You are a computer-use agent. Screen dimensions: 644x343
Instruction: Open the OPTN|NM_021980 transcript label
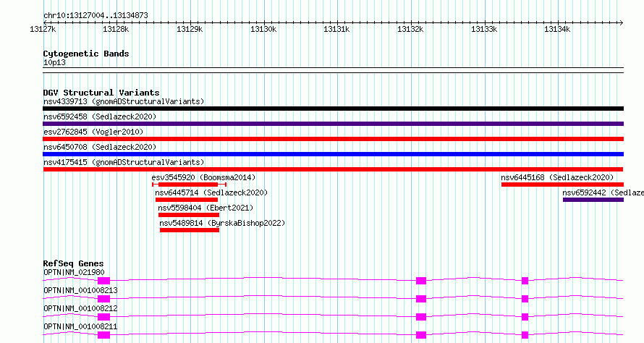(x=74, y=272)
